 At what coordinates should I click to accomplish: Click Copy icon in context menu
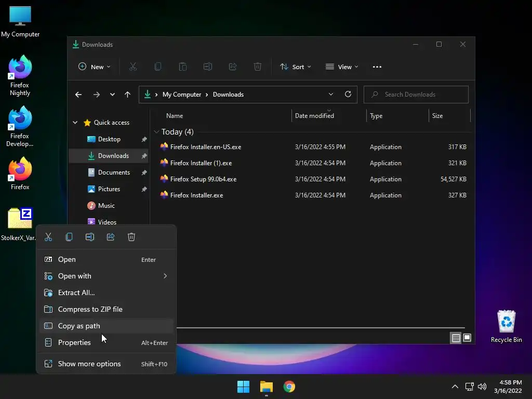coord(69,237)
